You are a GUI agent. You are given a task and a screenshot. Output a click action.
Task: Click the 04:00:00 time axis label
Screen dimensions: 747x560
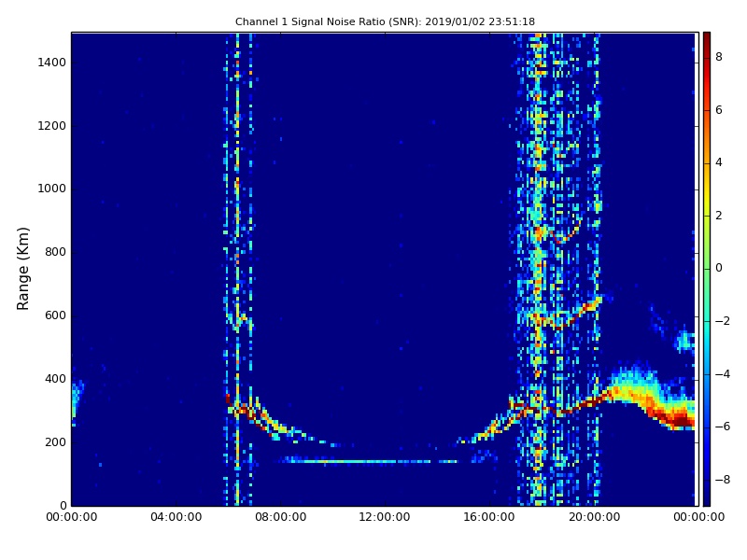[x=176, y=517]
